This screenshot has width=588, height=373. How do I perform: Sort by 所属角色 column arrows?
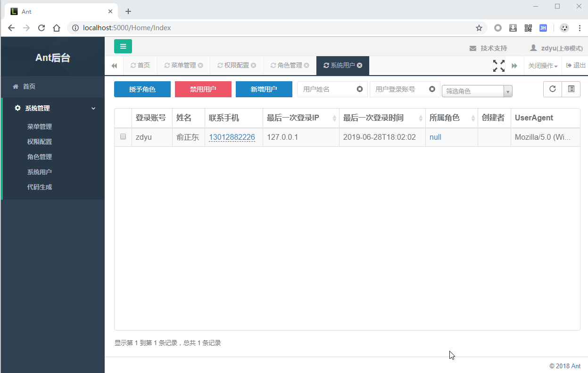tap(473, 118)
